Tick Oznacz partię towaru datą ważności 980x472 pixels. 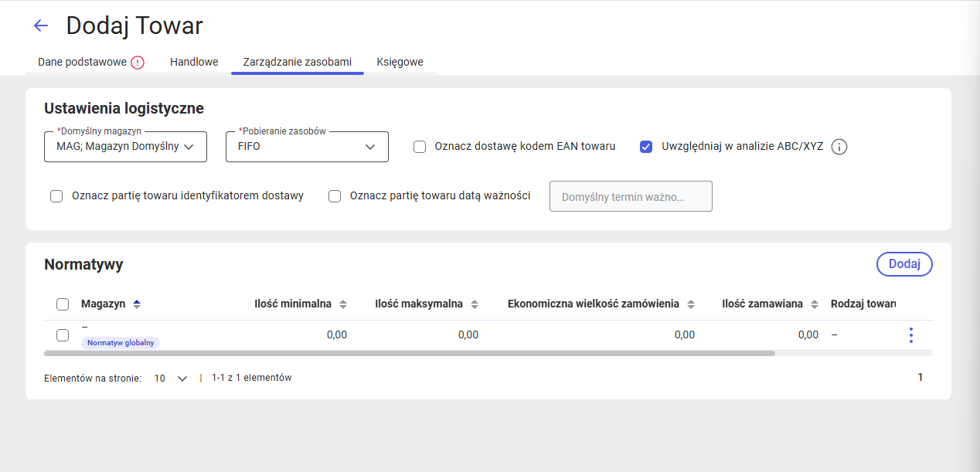tap(335, 196)
